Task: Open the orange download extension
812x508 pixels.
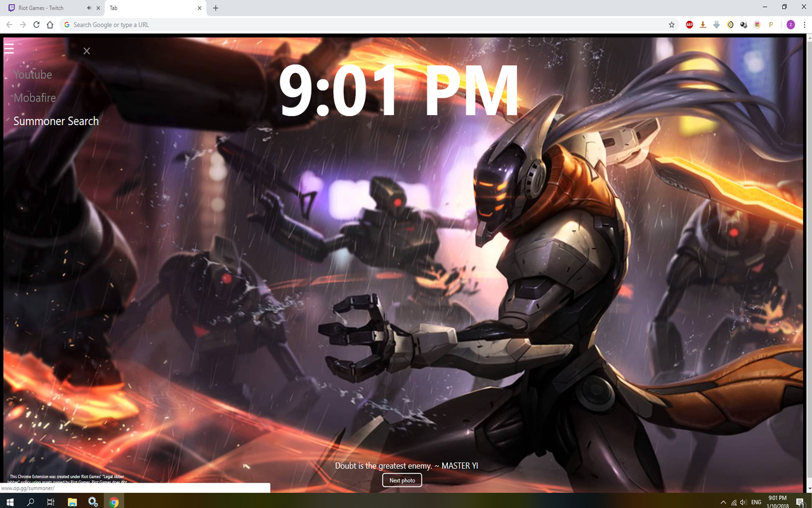Action: tap(703, 25)
